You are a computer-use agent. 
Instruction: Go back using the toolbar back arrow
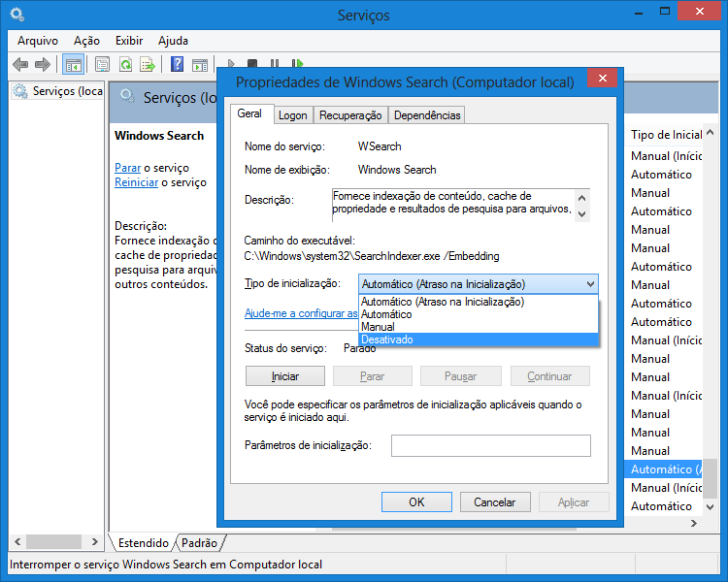click(20, 64)
